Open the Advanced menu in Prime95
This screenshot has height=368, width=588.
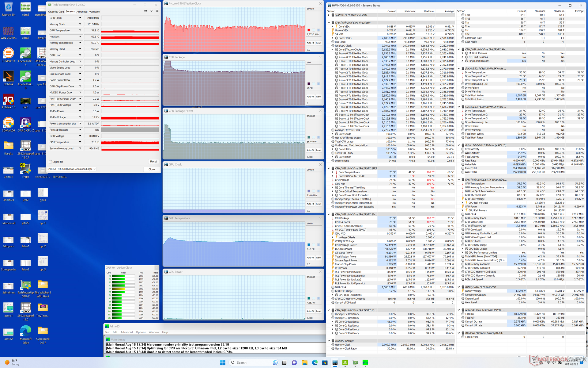point(126,332)
